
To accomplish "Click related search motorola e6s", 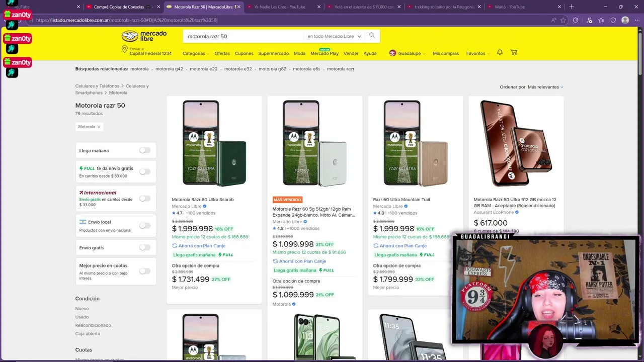I will tap(306, 69).
